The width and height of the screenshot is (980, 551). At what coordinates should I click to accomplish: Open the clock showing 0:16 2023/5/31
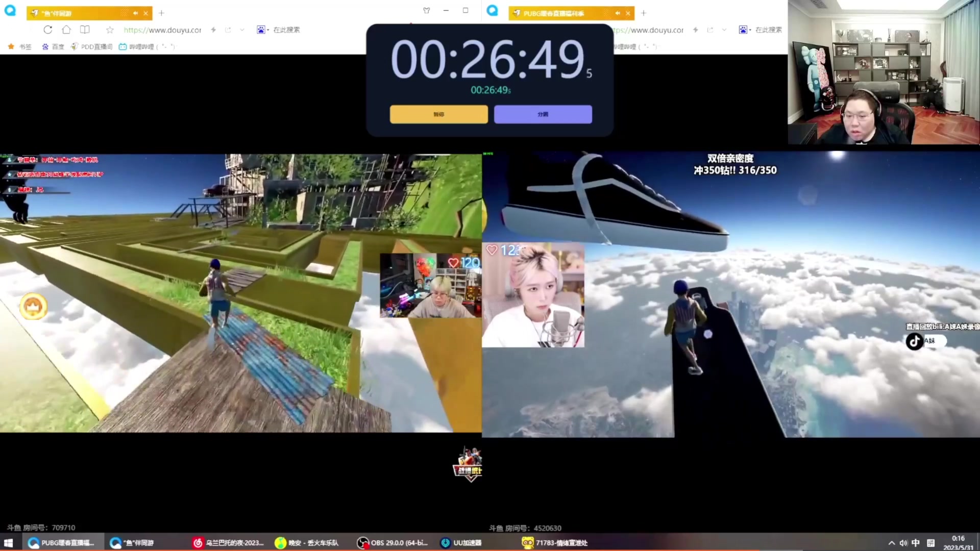(958, 543)
